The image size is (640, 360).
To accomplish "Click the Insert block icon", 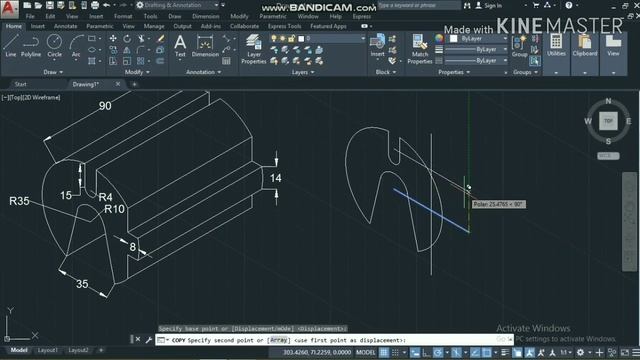I will (377, 45).
